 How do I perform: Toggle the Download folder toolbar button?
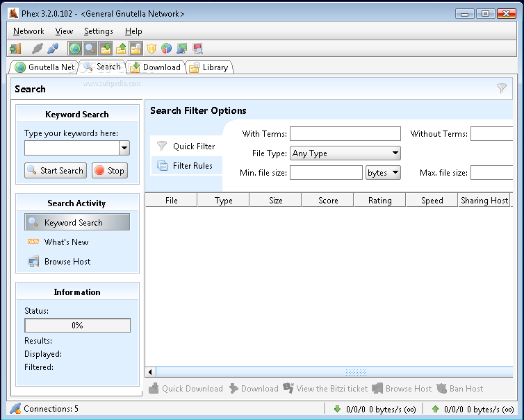105,49
